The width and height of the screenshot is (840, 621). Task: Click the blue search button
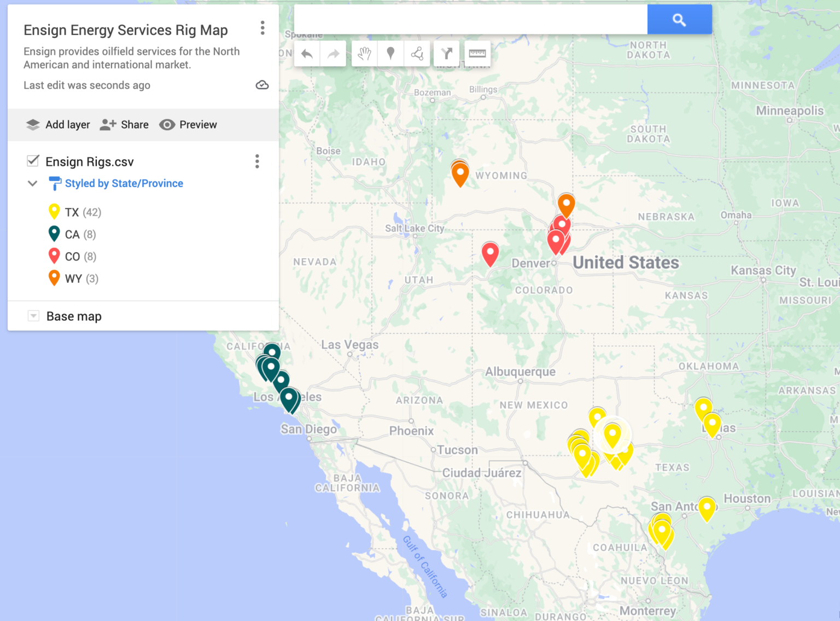(x=679, y=20)
